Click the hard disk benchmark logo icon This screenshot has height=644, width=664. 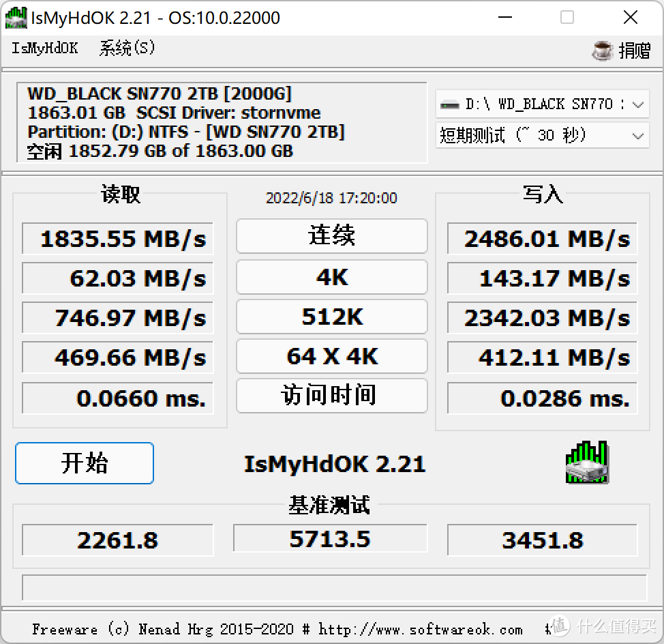(588, 463)
